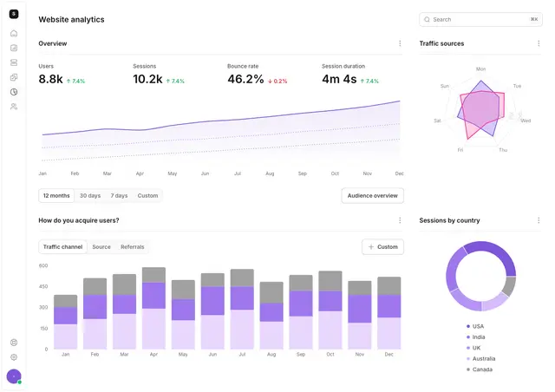Click the Website analytics heading
Viewport: 555px width, 392px height.
[71, 19]
